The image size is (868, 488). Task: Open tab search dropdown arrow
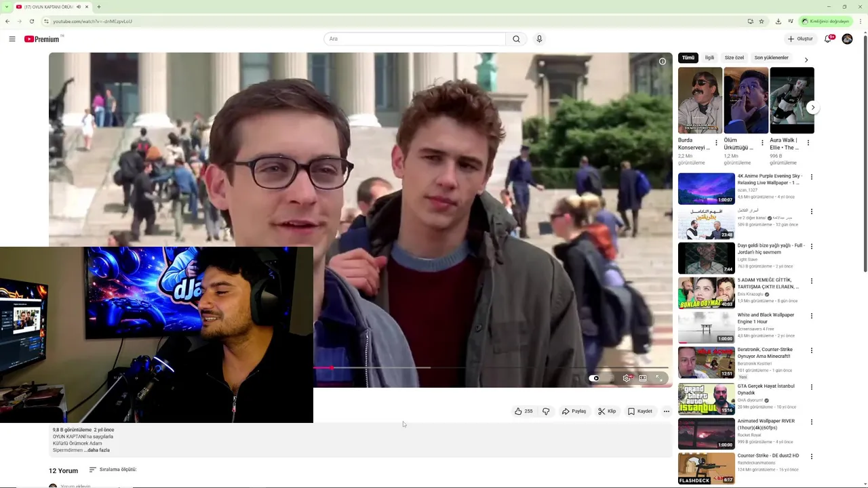click(x=7, y=7)
